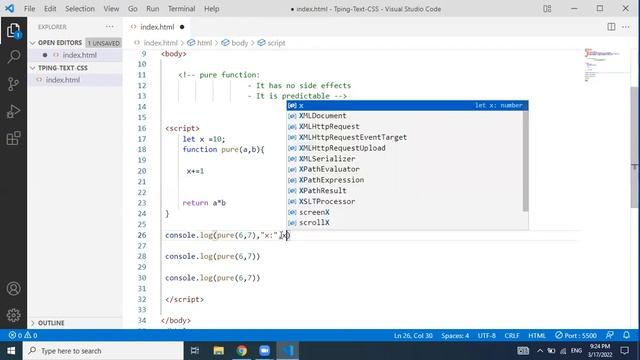
Task: Open File Explorer from taskbar
Action: pos(218,351)
